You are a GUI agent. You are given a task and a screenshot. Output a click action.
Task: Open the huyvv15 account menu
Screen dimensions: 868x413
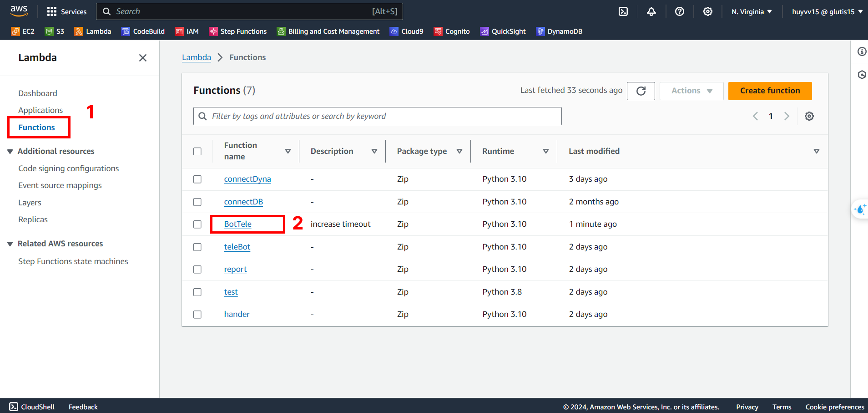pyautogui.click(x=827, y=11)
